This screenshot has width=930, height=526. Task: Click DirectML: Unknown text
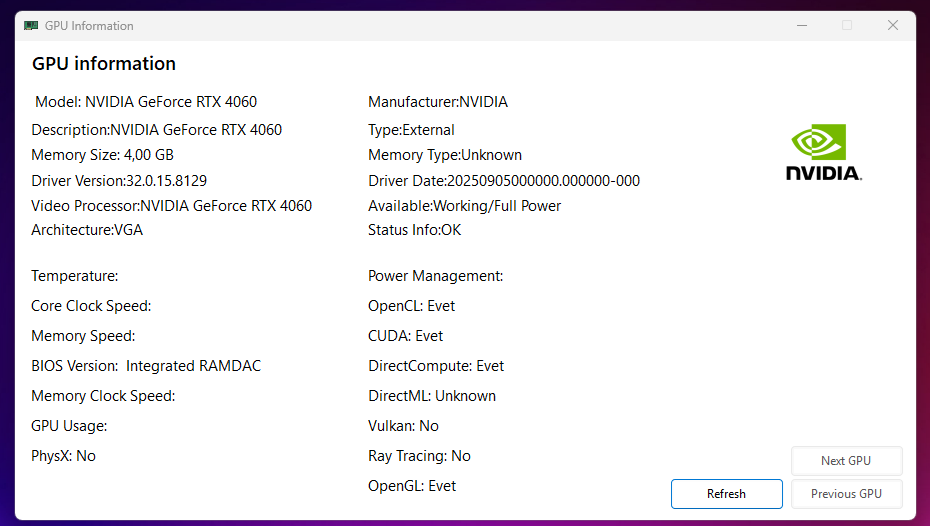[432, 396]
